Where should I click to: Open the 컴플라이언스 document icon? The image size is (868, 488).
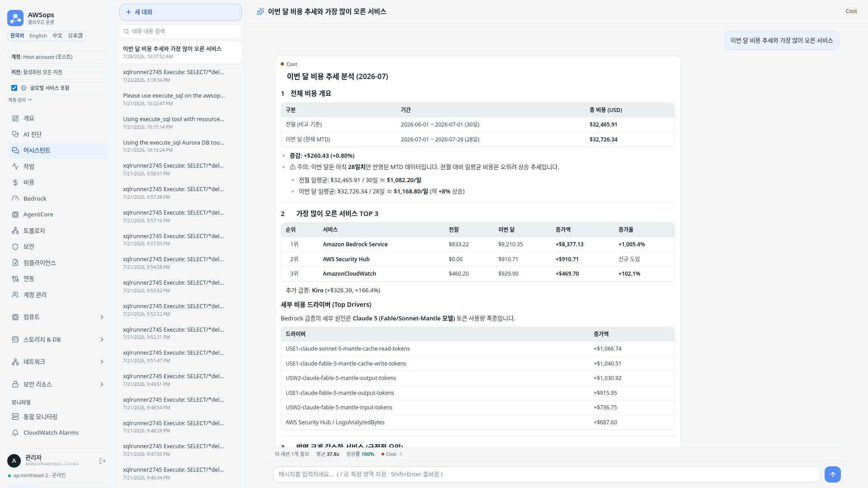pyautogui.click(x=15, y=263)
